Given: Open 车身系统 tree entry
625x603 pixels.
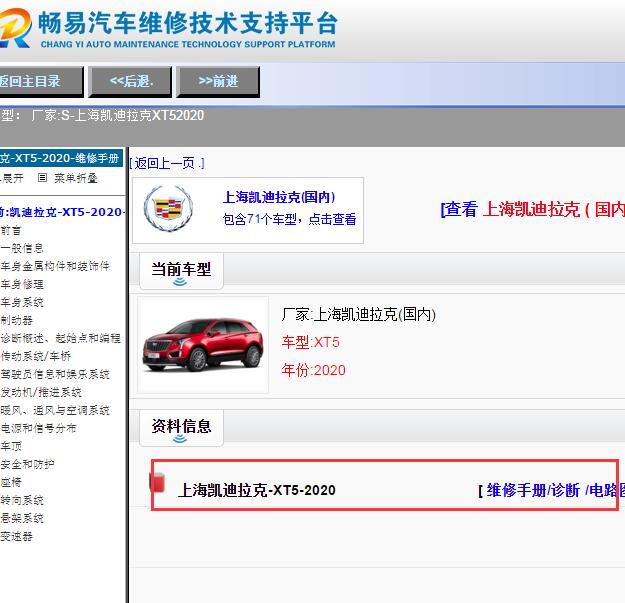Looking at the screenshot, I should click(22, 302).
